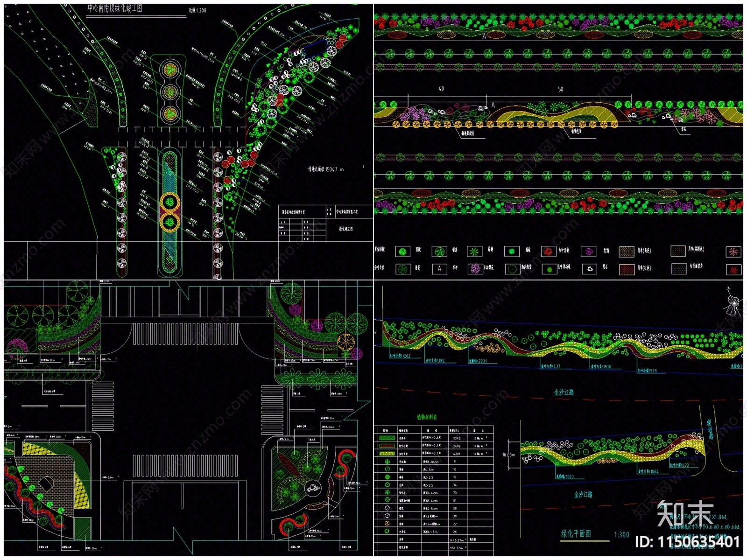This screenshot has width=747, height=560.
Task: Click the orange tree symbol near crosswalk corner
Action: 346,342
